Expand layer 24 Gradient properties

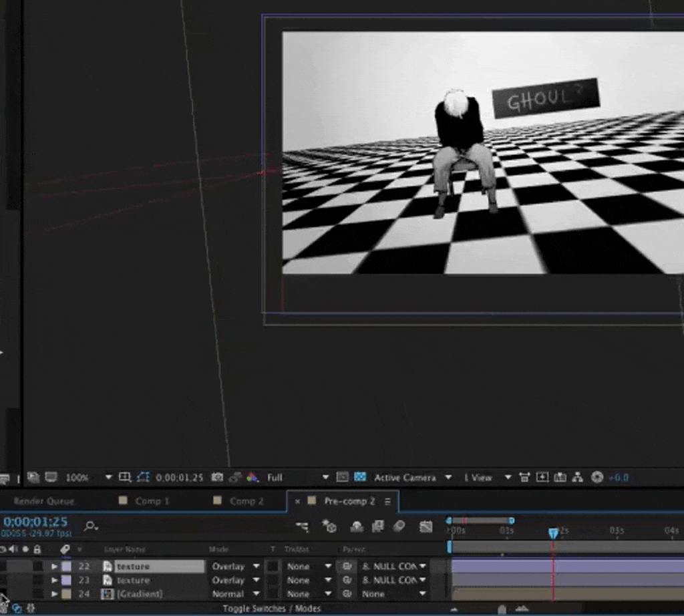coord(55,594)
